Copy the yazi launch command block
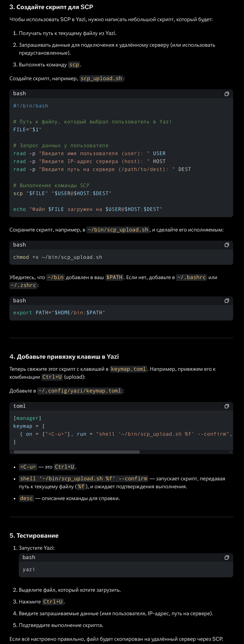This screenshot has width=244, height=644. 226,557
